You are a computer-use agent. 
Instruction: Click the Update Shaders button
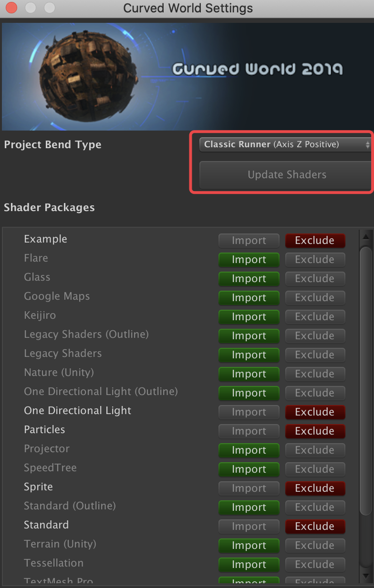pos(286,174)
